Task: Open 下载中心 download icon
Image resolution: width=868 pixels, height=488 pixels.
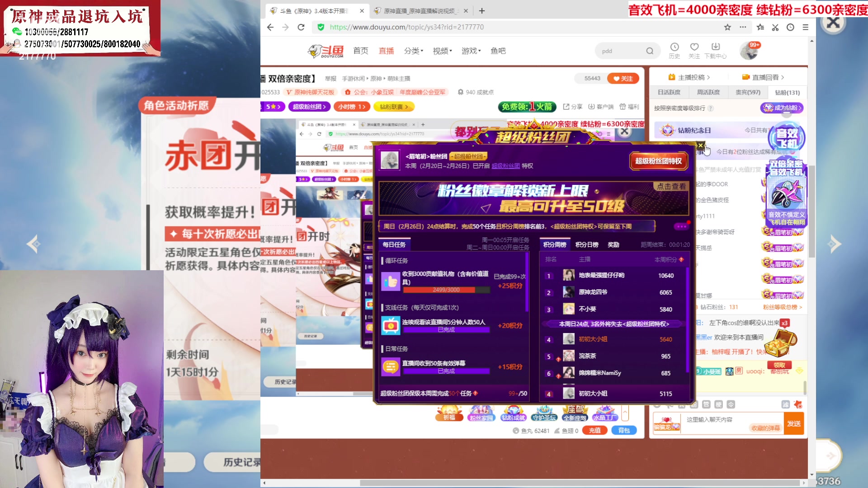Action: pyautogui.click(x=716, y=51)
